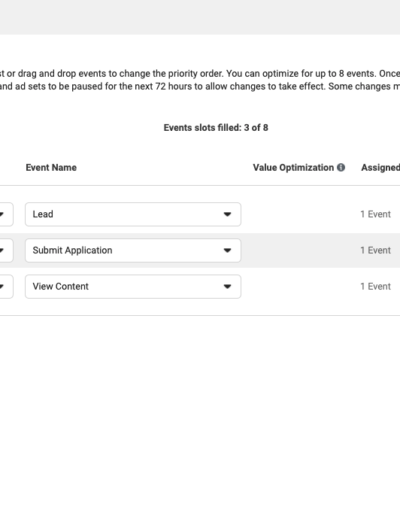Click the priority order instruction text
The width and height of the screenshot is (400, 516).
pyautogui.click(x=200, y=80)
